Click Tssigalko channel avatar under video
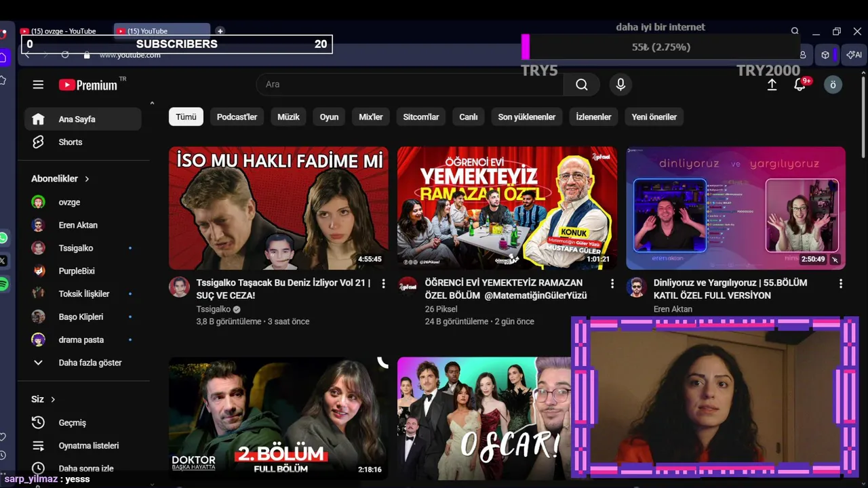This screenshot has width=868, height=488. pyautogui.click(x=179, y=287)
